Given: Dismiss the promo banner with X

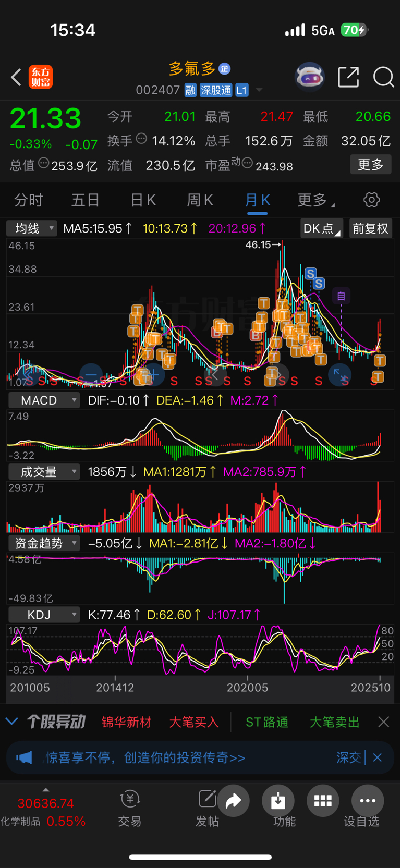Looking at the screenshot, I should pyautogui.click(x=378, y=757).
